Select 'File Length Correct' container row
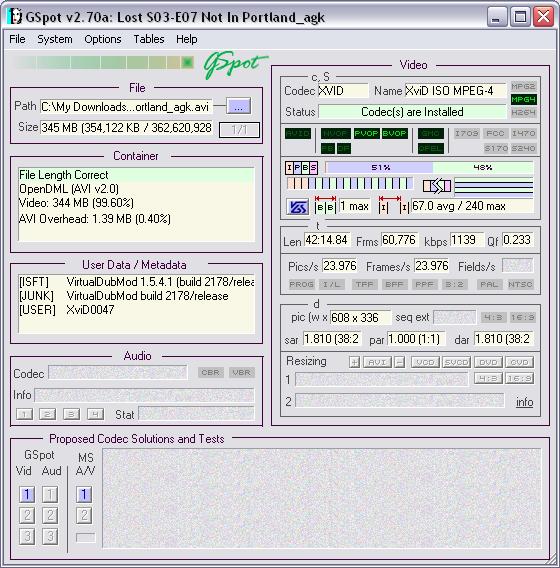The image size is (560, 568). point(137,175)
